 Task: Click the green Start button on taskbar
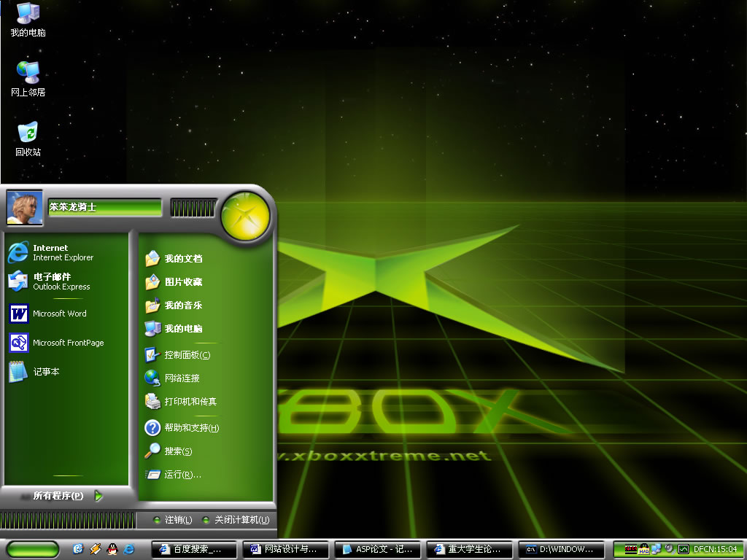[x=32, y=549]
